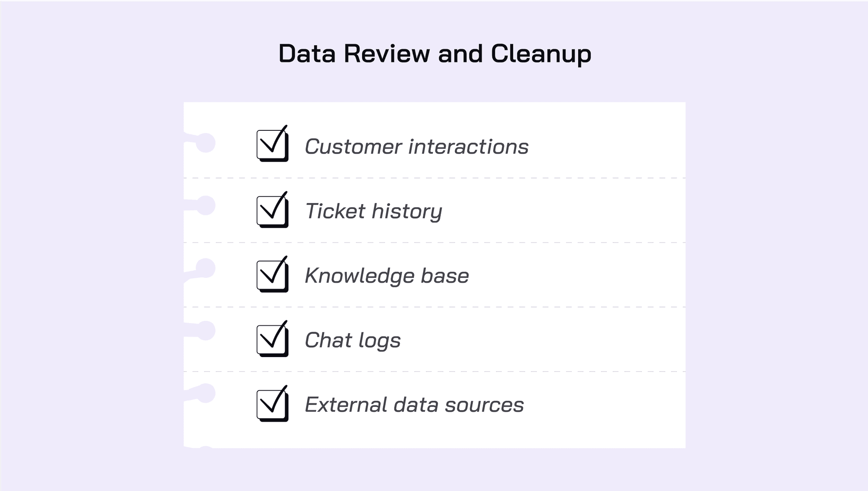Click the dashed divider under Chat logs
The height and width of the screenshot is (491, 868).
tap(434, 372)
